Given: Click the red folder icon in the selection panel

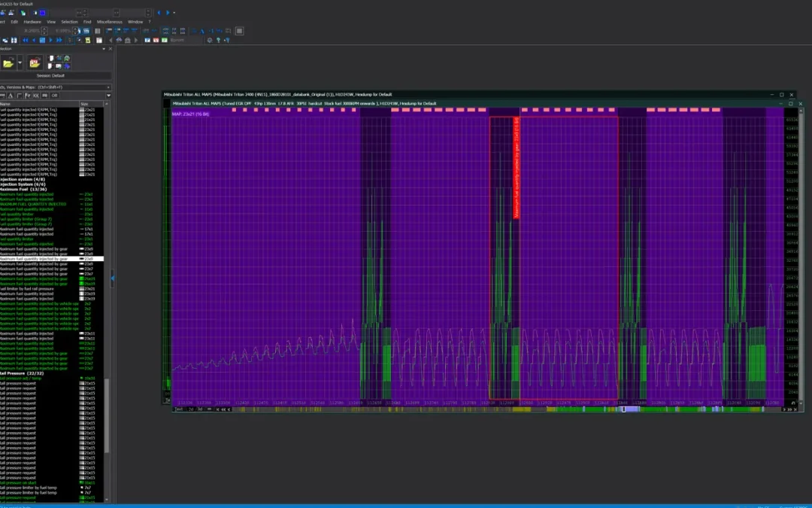Looking at the screenshot, I should (35, 63).
